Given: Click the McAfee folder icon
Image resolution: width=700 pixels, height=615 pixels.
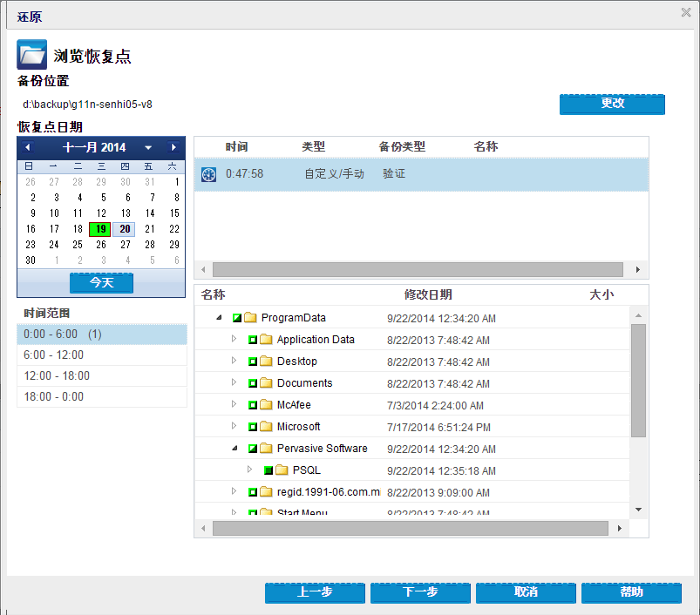Looking at the screenshot, I should [266, 405].
